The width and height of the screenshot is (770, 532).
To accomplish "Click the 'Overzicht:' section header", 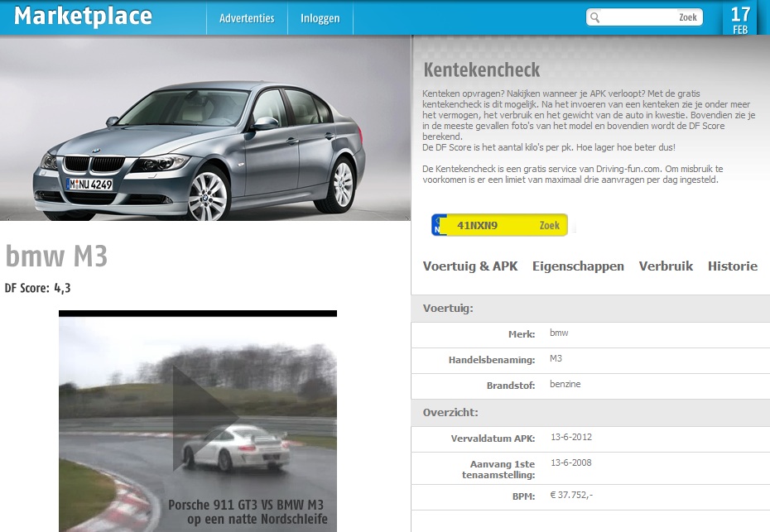I will coord(450,412).
